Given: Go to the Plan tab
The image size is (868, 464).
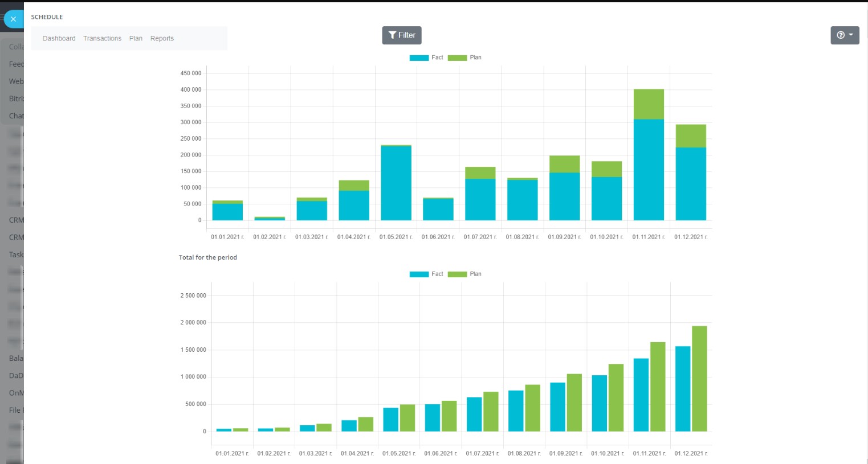Looking at the screenshot, I should (x=136, y=39).
